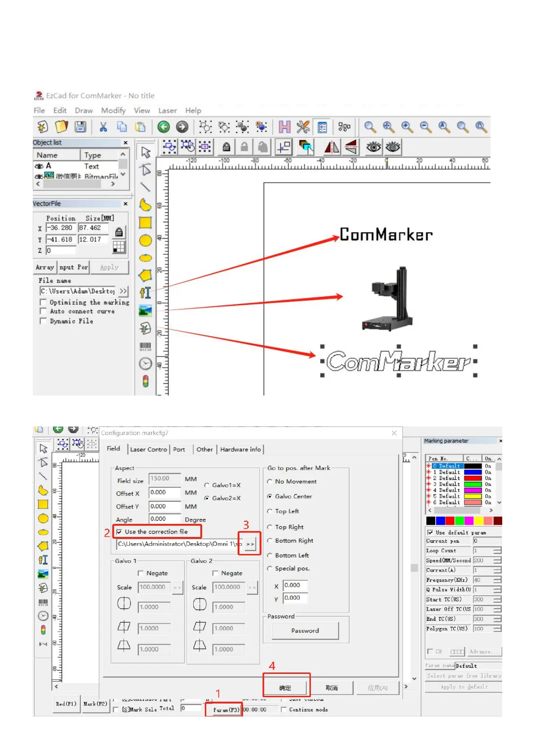This screenshot has height=756, width=535.
Task: Select the Circle tool in upper window toolbox
Action: click(145, 241)
